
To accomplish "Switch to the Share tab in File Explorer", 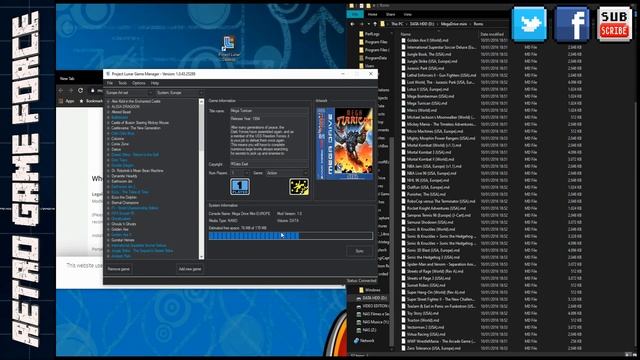I will (x=391, y=14).
